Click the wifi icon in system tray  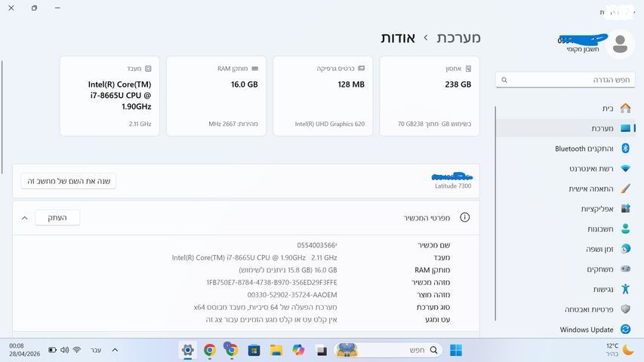tap(77, 350)
